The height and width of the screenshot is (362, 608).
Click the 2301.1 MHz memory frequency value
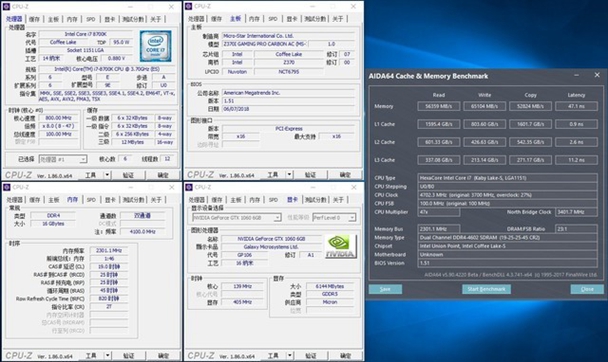click(109, 250)
